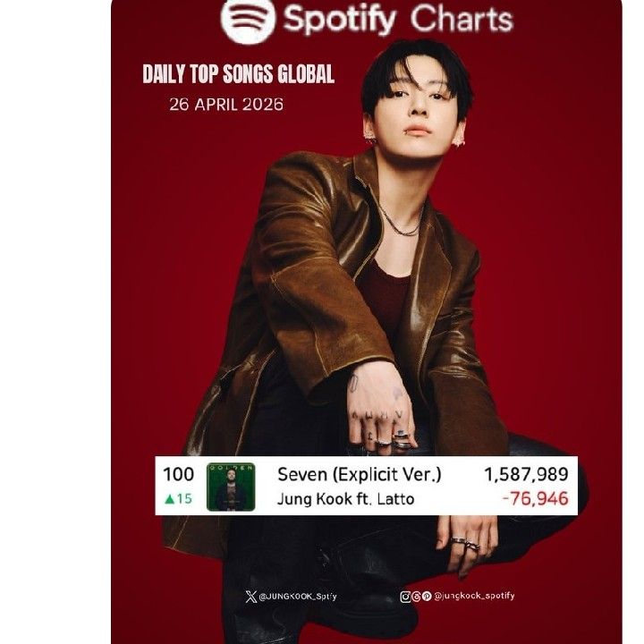Click the "Daily Top Songs Global" heading
This screenshot has height=644, width=644.
pos(238,75)
